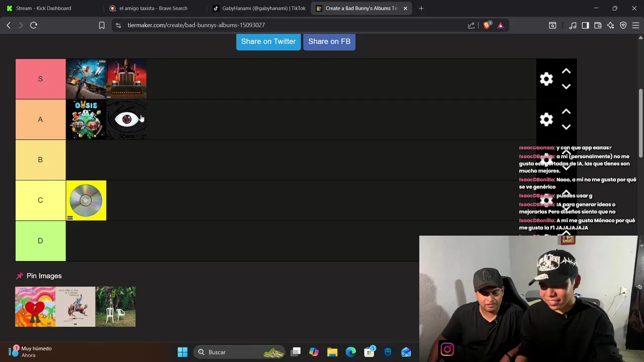Open Outlook mail app on the taskbar
Screen dimensions: 644x362
(406, 352)
